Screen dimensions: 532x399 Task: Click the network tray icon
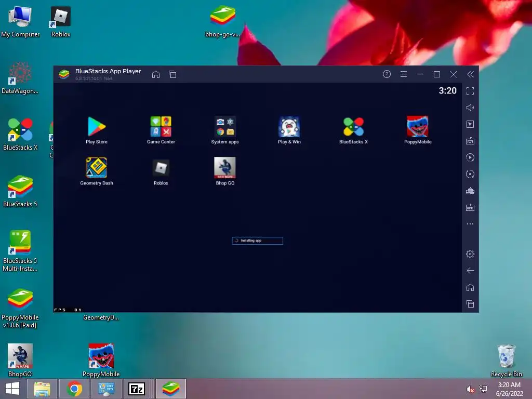pos(483,389)
